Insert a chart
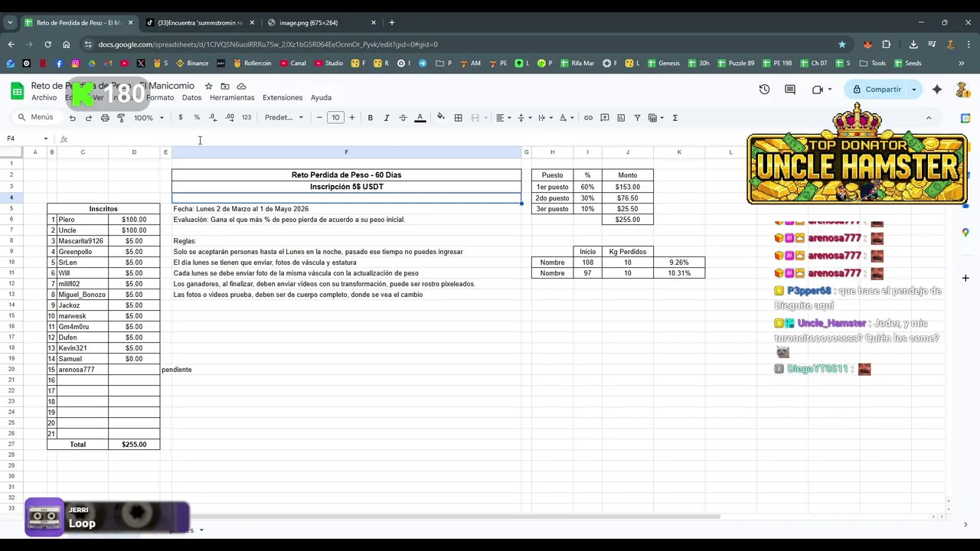Screen dimensions: 980x551 coord(621,118)
